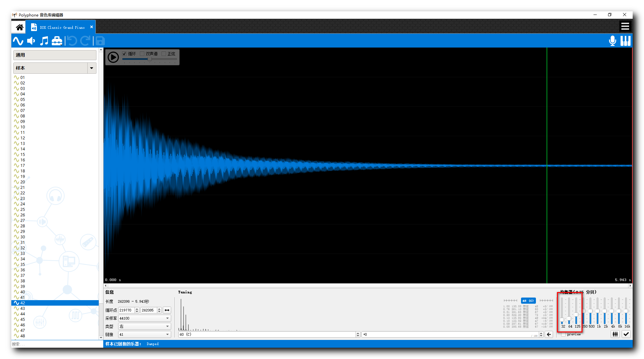644x359 pixels.
Task: Click the speaker instruments toolbar icon
Action: [31, 41]
